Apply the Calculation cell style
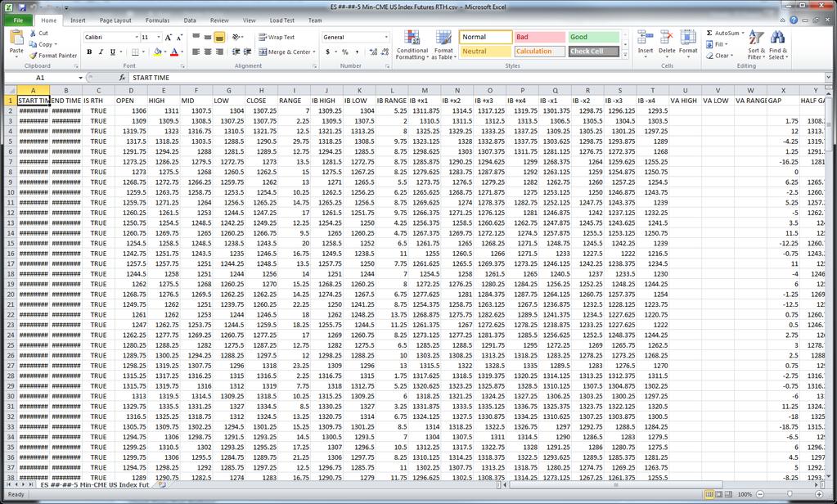The width and height of the screenshot is (837, 504). click(540, 52)
